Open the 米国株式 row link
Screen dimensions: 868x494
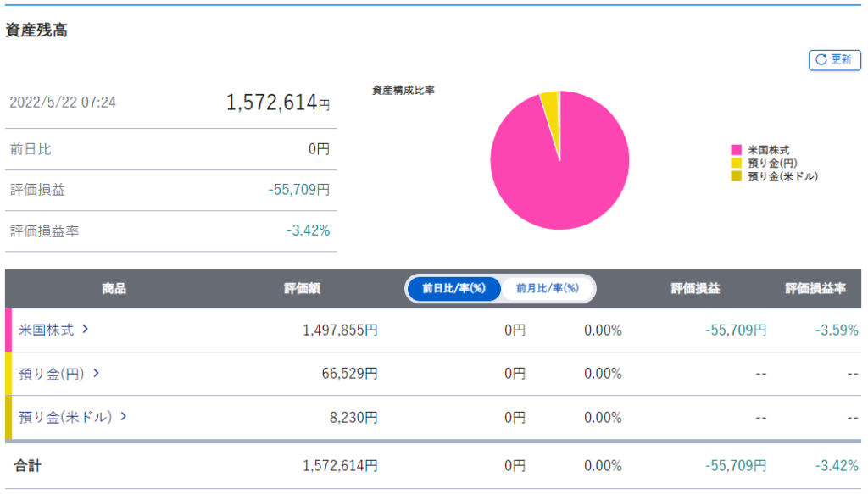click(47, 330)
